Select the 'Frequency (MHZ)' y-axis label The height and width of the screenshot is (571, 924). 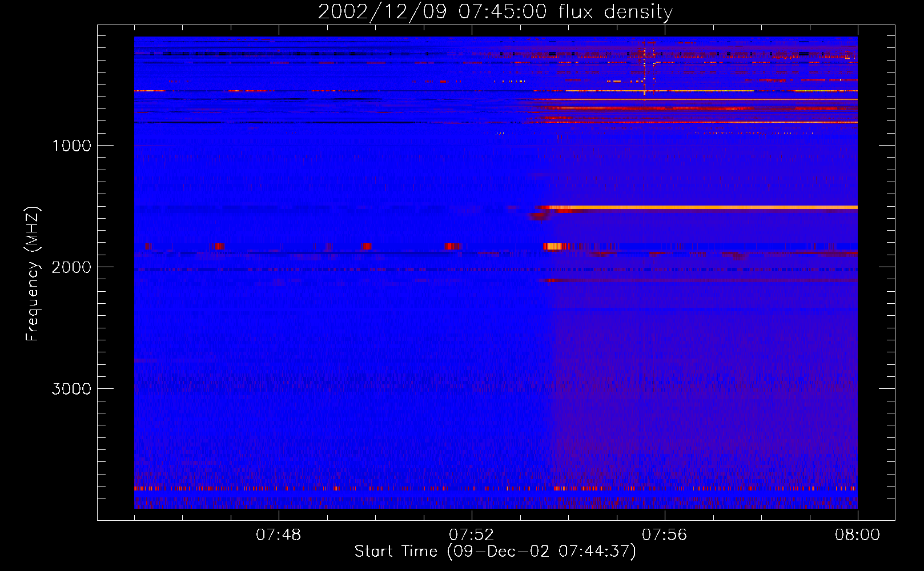[33, 274]
